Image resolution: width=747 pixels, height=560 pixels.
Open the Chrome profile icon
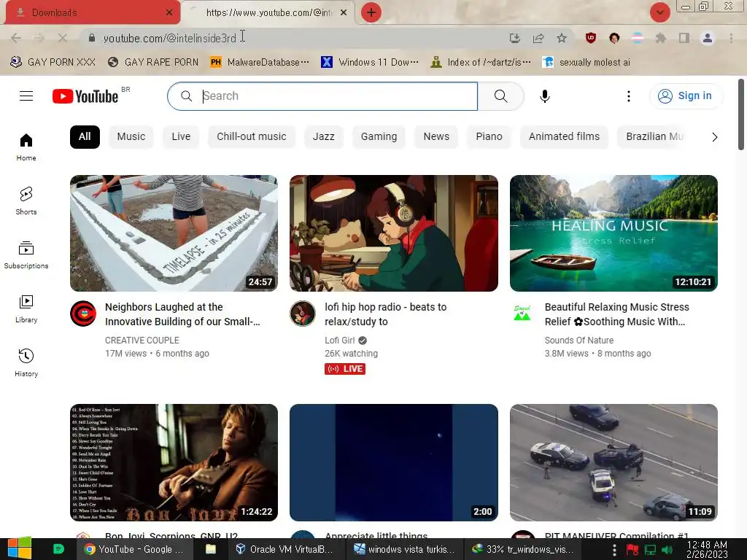click(708, 38)
